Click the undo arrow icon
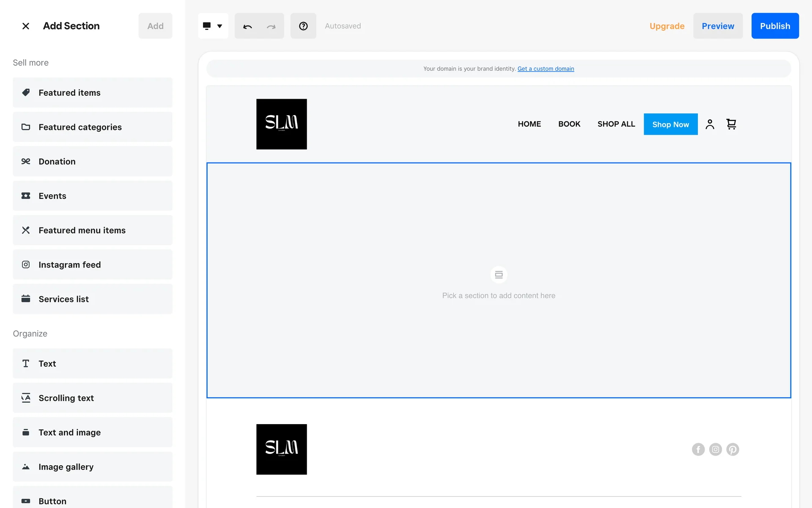Screen dimensions: 812x508 click(x=247, y=26)
